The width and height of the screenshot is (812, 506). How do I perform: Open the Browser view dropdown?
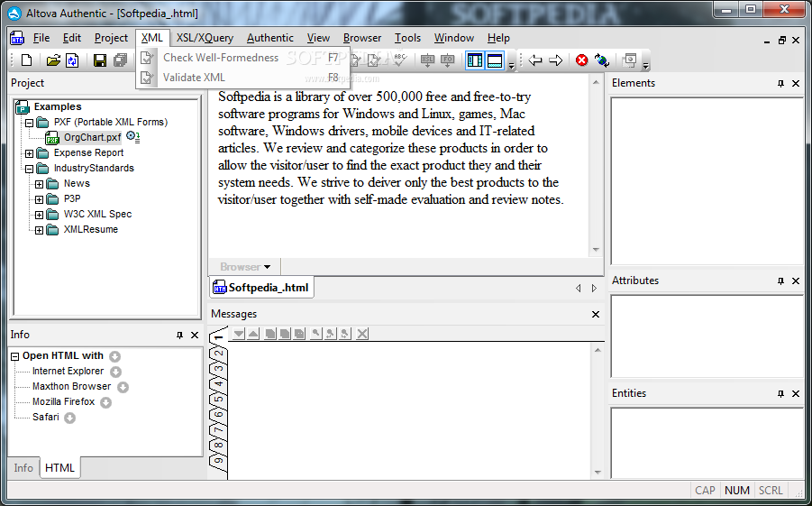click(245, 267)
